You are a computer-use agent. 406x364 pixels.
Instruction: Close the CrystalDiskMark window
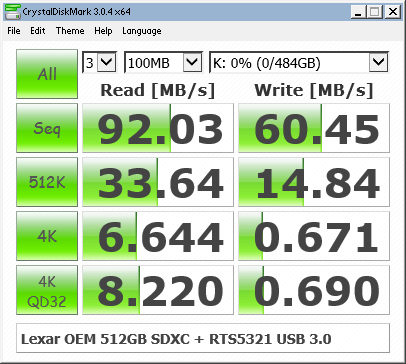(393, 12)
